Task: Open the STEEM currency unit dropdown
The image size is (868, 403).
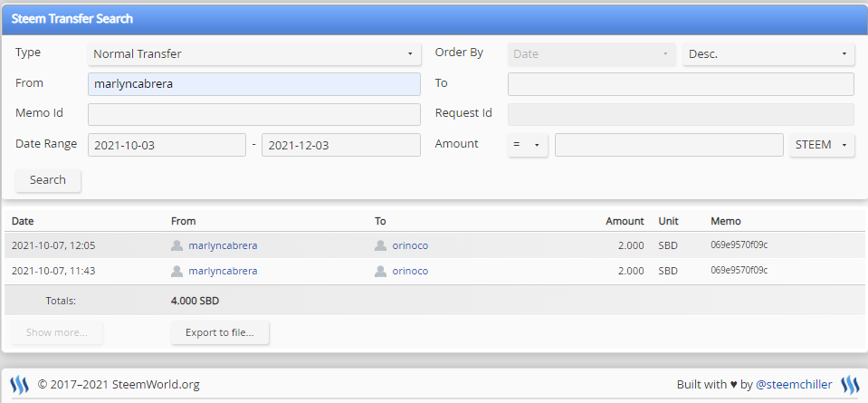Action: [x=822, y=145]
